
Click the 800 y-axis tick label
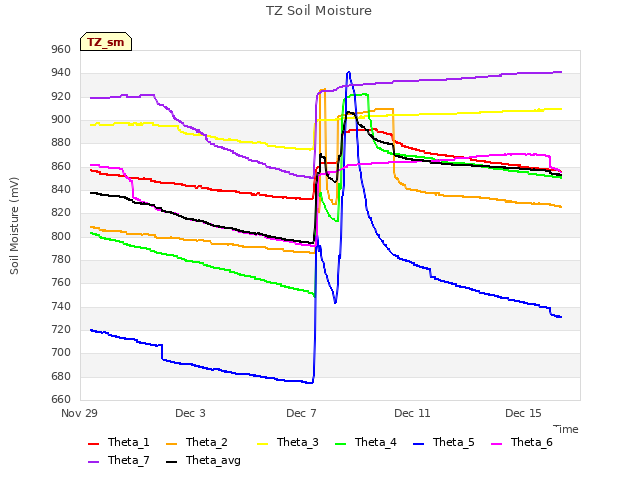[x=61, y=236]
